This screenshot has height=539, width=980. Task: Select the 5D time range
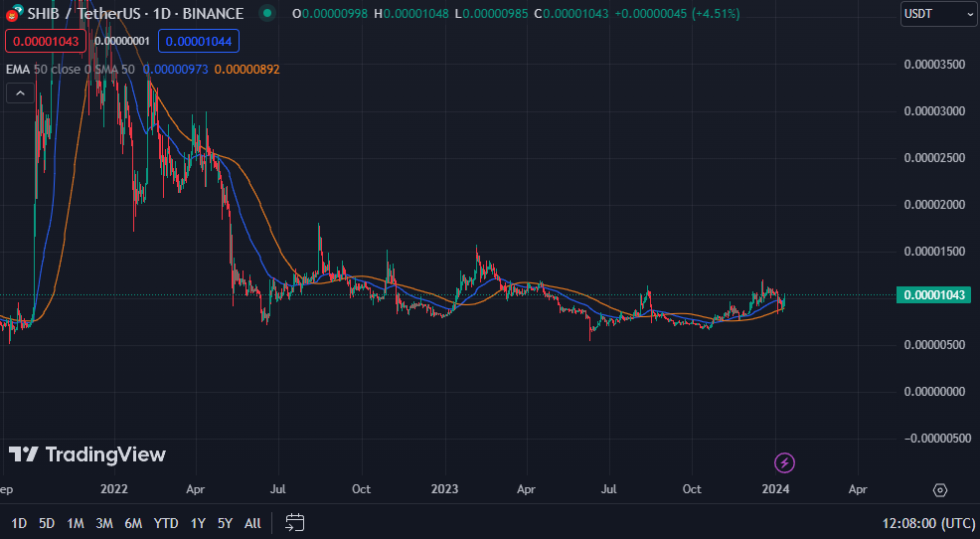click(x=47, y=523)
